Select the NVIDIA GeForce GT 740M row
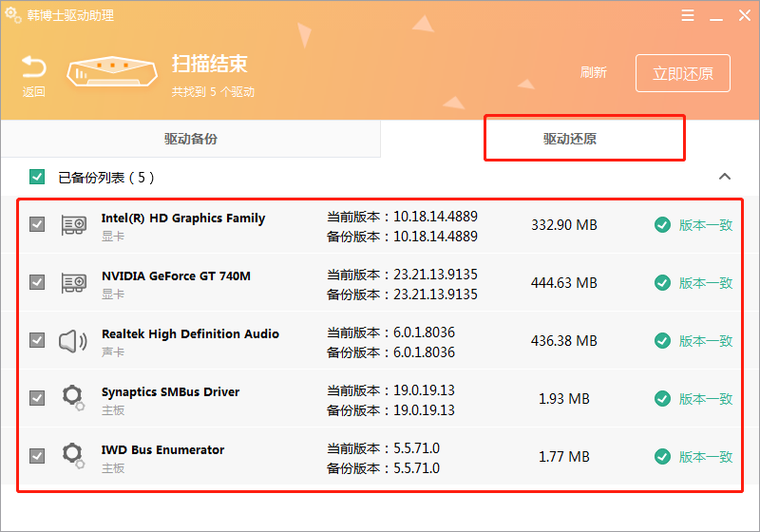 pos(380,283)
